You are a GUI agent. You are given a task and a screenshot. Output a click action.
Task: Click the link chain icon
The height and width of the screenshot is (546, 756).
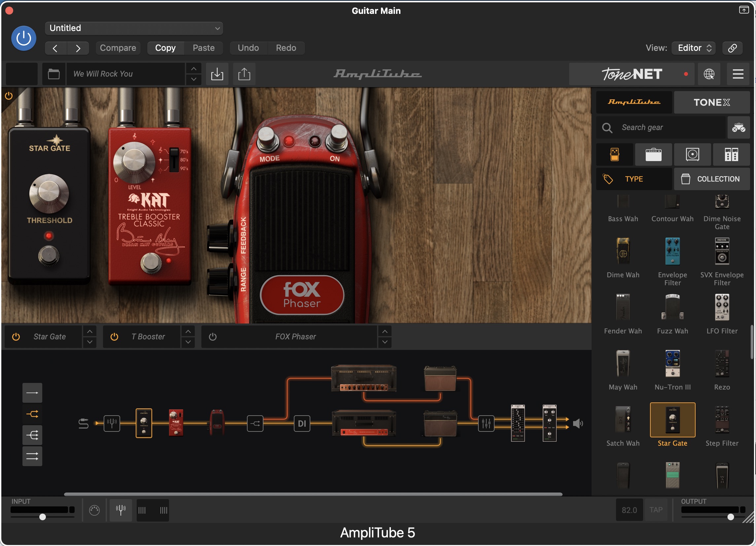[732, 48]
